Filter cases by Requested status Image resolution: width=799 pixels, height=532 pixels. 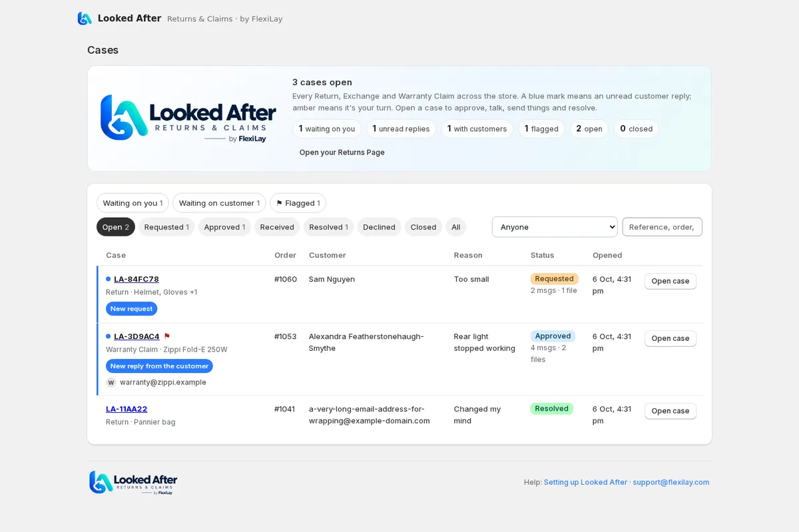point(166,227)
